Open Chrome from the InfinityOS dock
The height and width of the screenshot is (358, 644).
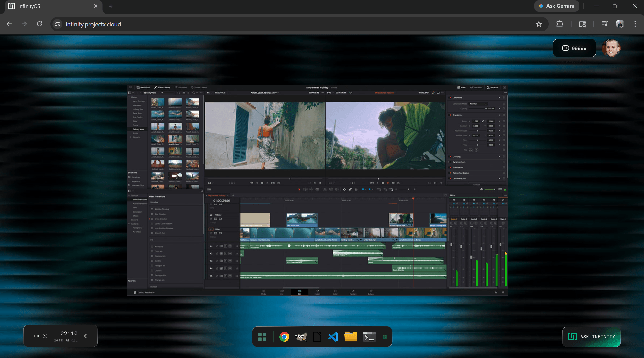284,337
